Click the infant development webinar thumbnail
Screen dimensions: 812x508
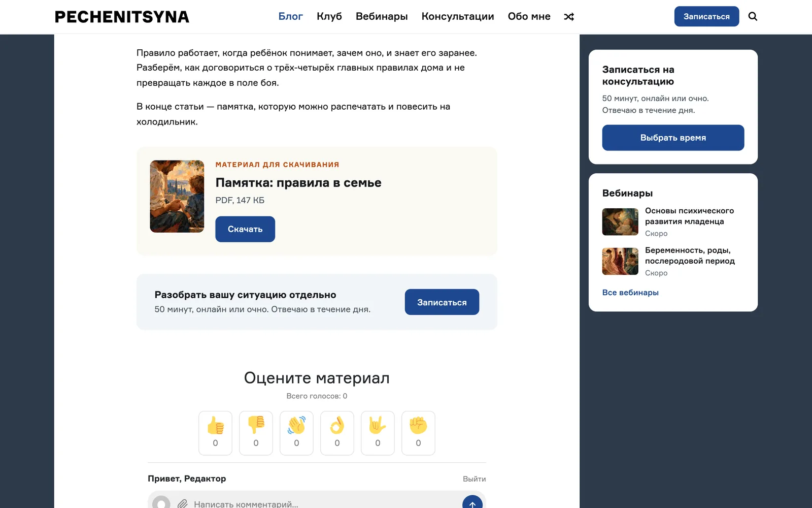pos(620,221)
